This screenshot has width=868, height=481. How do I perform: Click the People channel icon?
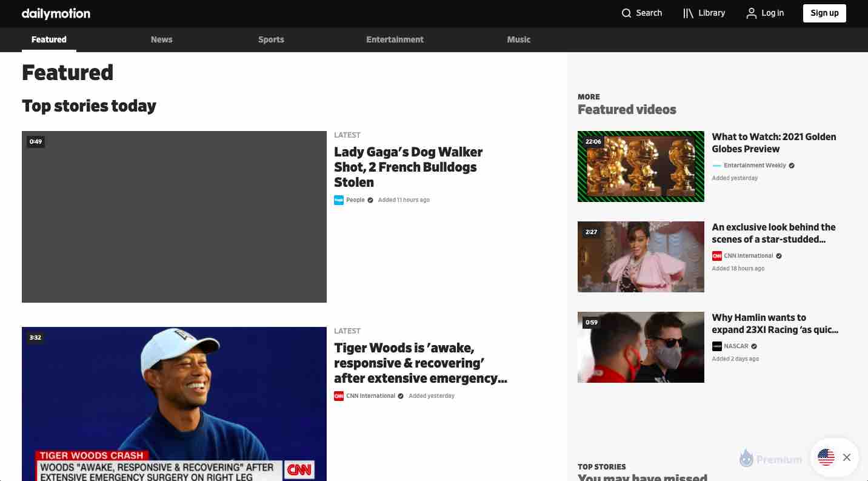pyautogui.click(x=339, y=200)
